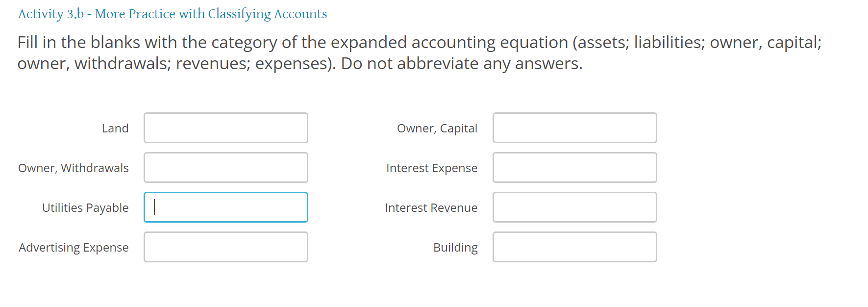Image resolution: width=868 pixels, height=307 pixels.
Task: Click the Interest Revenue label
Action: 431,207
